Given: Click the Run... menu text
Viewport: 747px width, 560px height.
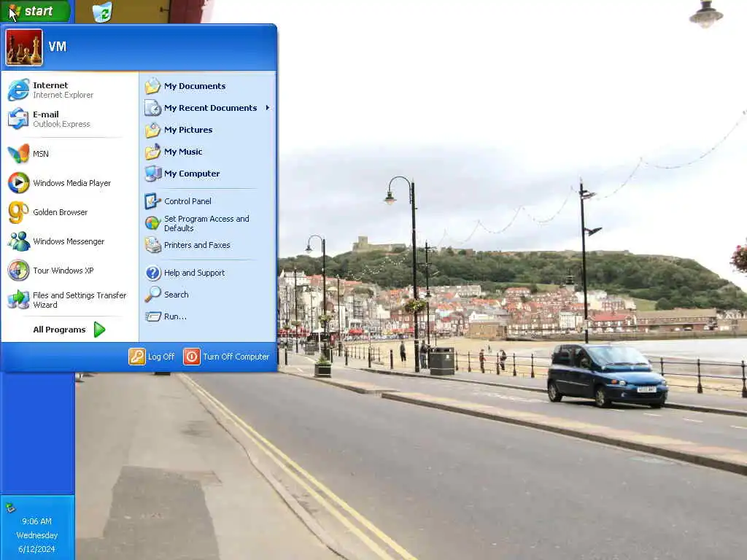Looking at the screenshot, I should (175, 316).
